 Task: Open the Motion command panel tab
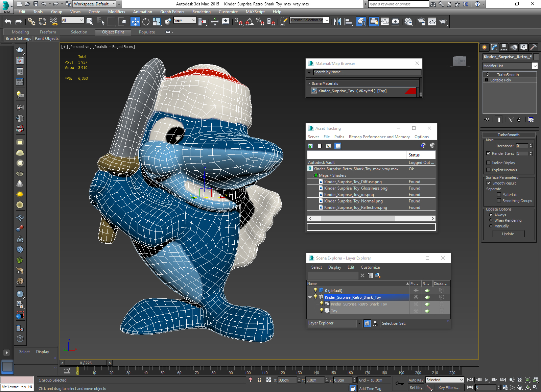[x=514, y=47]
